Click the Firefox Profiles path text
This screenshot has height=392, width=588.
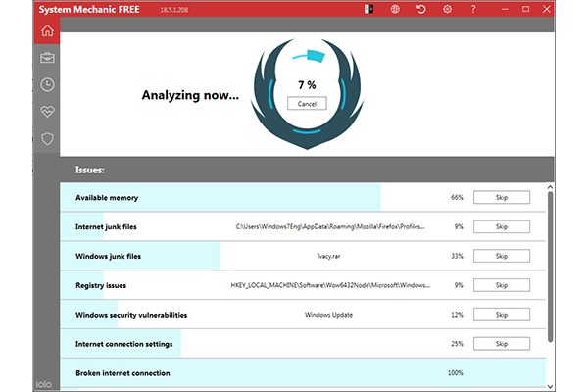click(x=330, y=227)
